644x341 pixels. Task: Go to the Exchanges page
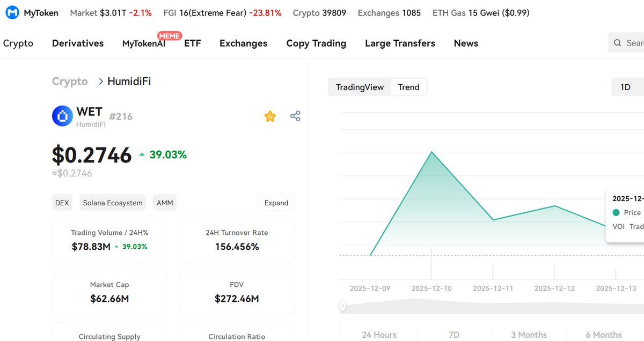[243, 43]
